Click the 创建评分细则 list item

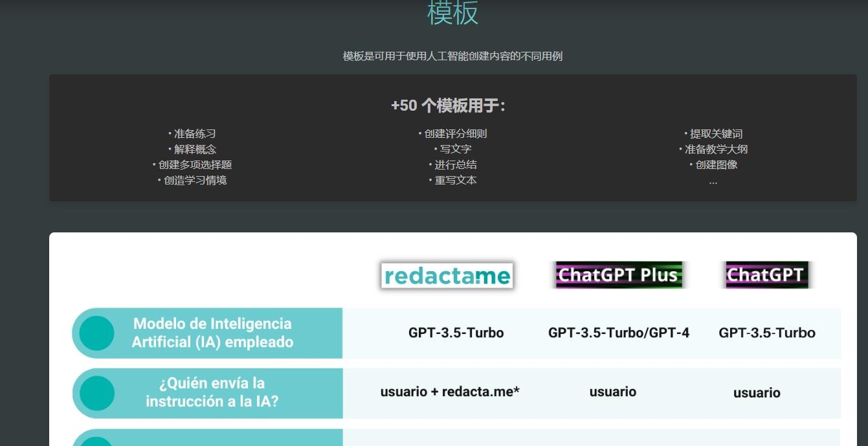[x=452, y=134]
